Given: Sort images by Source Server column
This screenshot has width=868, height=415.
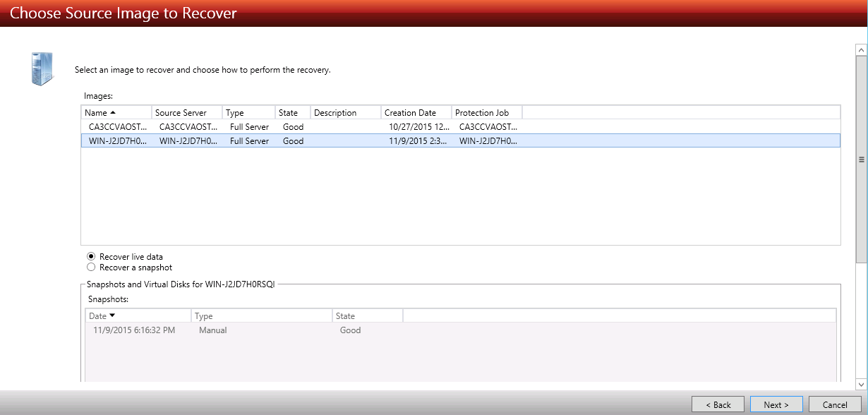Looking at the screenshot, I should (x=187, y=113).
